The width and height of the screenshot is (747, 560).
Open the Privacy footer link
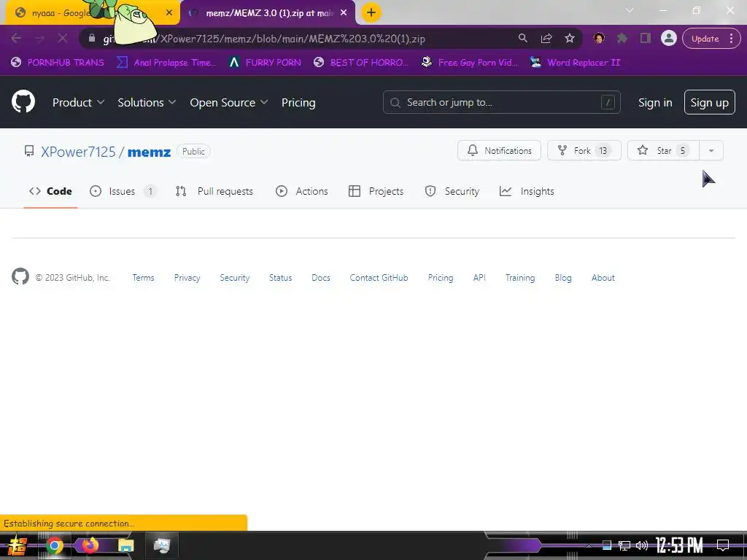pos(187,278)
